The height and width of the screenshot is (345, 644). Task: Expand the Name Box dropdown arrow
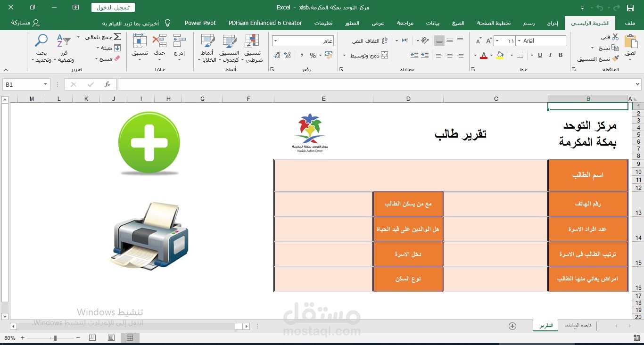(46, 84)
